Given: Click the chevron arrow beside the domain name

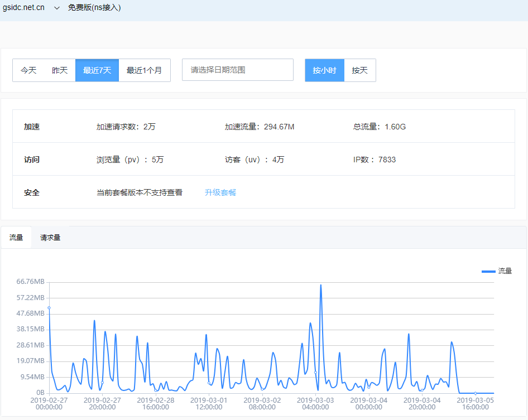Looking at the screenshot, I should click(x=56, y=8).
